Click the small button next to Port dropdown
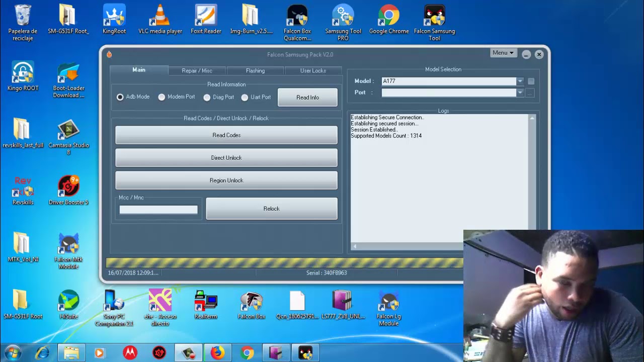Screen dimensions: 644x362 tap(529, 93)
